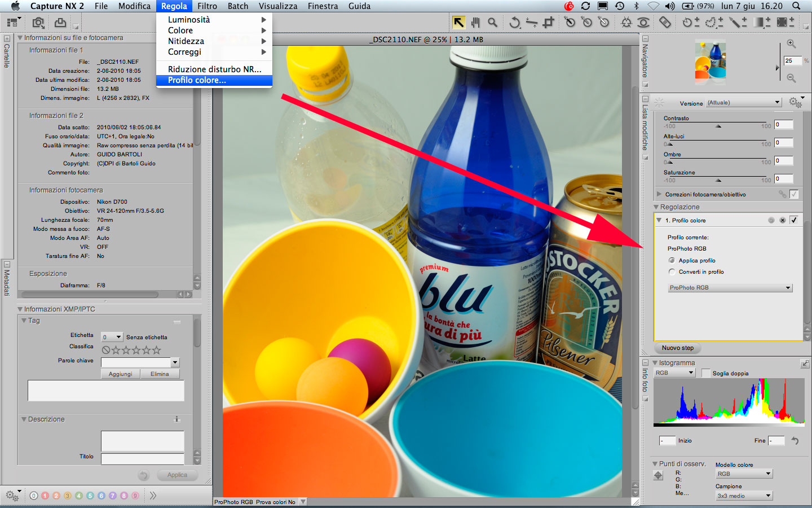Image resolution: width=812 pixels, height=508 pixels.
Task: Click the Aggiungi keyword button
Action: click(120, 374)
